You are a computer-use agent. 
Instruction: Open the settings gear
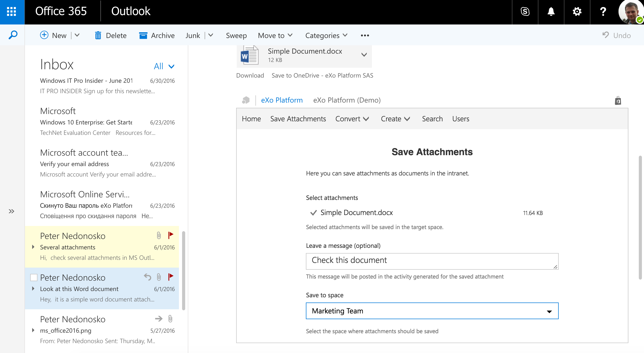pyautogui.click(x=577, y=11)
